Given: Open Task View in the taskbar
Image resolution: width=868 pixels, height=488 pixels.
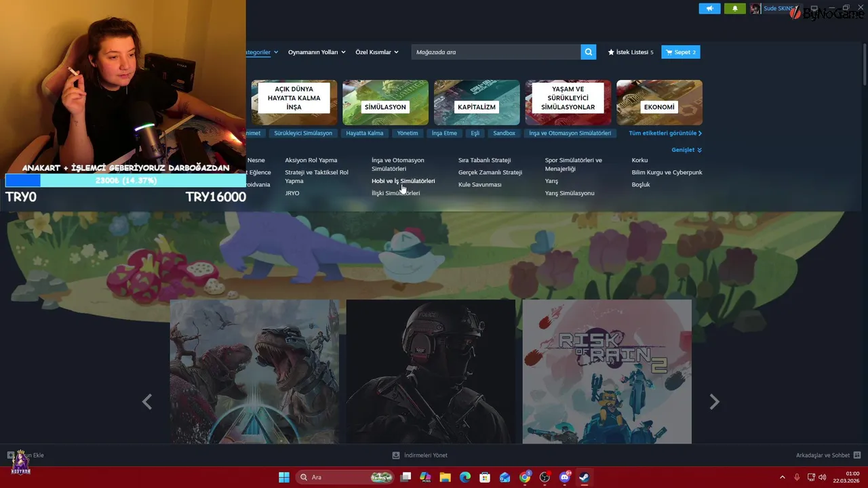Looking at the screenshot, I should point(406,477).
